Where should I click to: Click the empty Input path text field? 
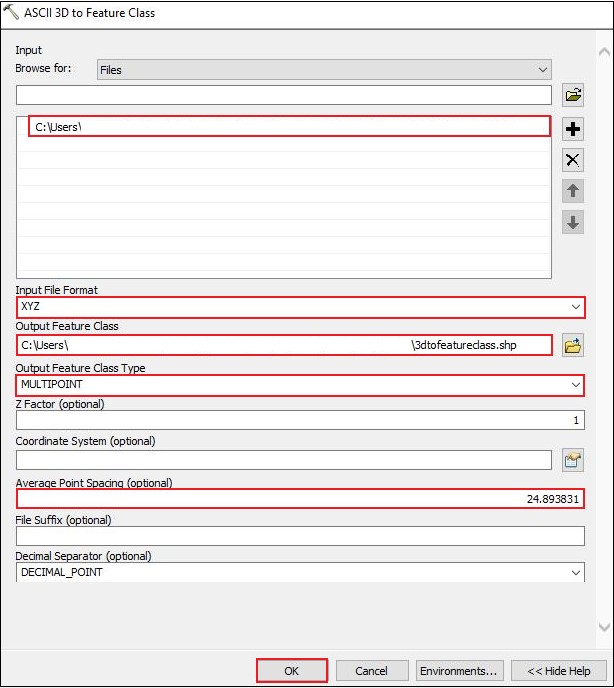pos(284,95)
